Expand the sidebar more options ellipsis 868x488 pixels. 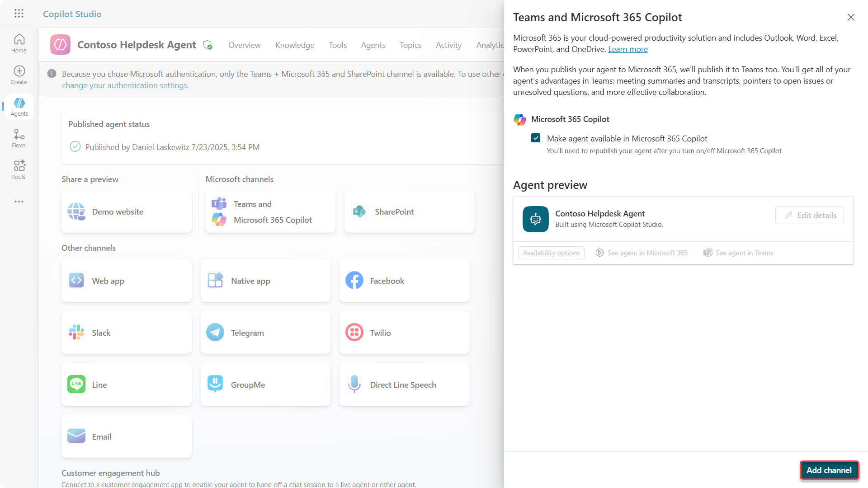tap(19, 202)
